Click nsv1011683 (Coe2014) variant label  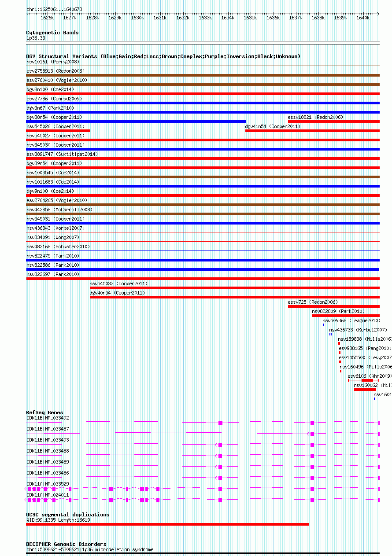(x=53, y=182)
